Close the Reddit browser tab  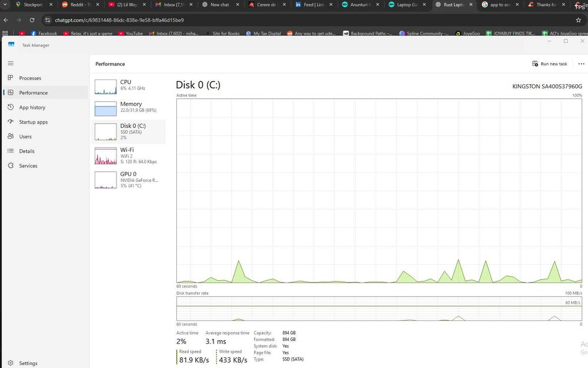point(98,5)
